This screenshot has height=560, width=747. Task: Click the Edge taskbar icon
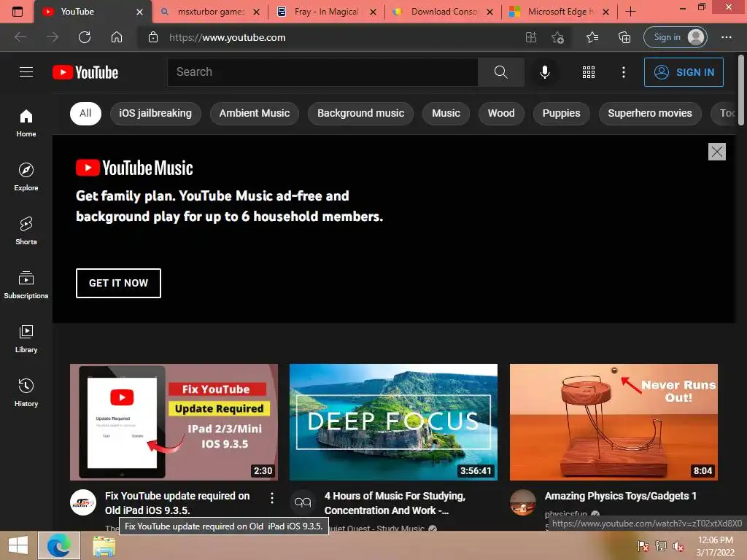click(59, 545)
